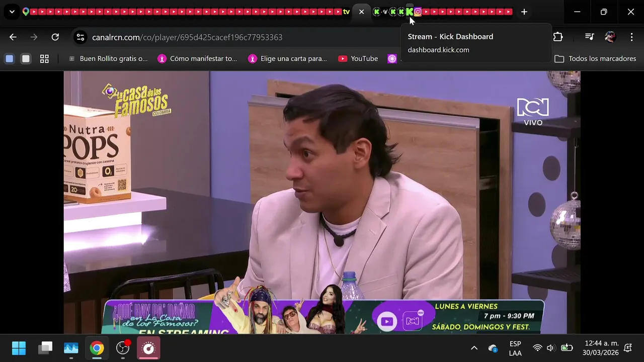Open the purple flower bookmark icon

[x=392, y=59]
